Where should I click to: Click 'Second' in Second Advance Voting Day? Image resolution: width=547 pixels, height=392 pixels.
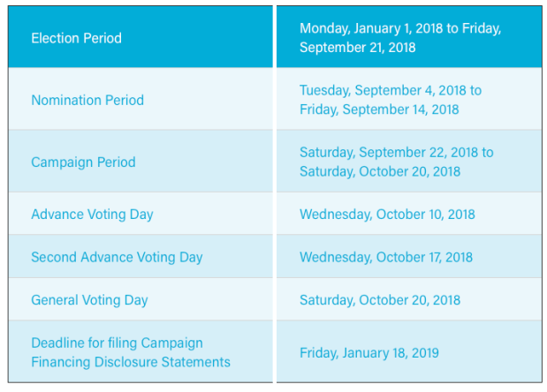click(53, 258)
